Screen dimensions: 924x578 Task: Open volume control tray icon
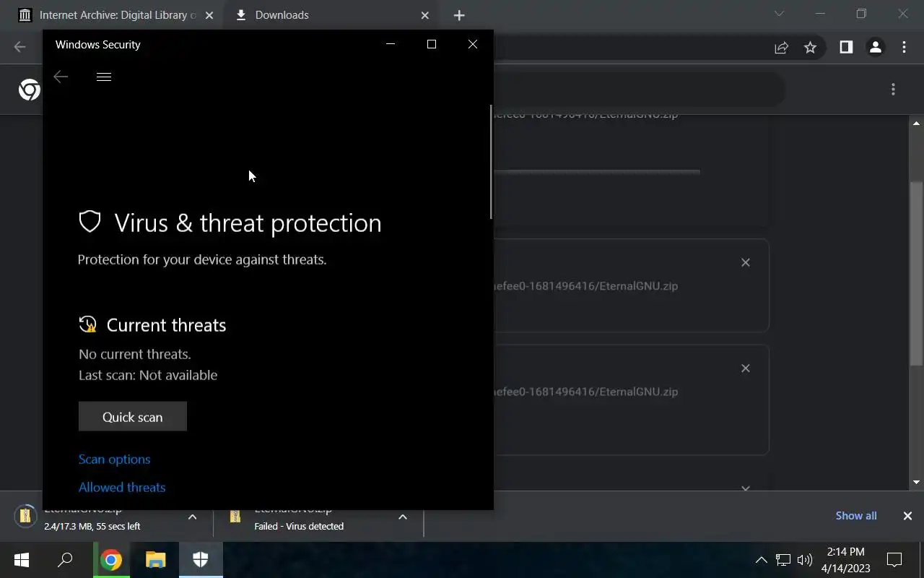point(805,560)
